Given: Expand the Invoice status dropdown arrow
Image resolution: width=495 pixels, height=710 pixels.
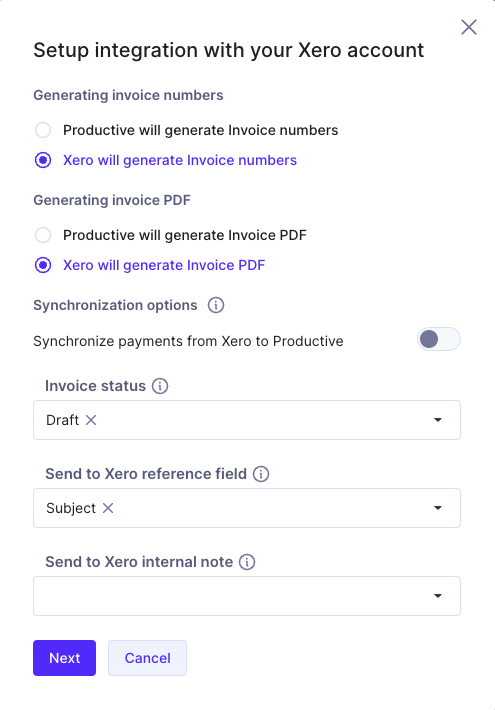Looking at the screenshot, I should pyautogui.click(x=437, y=420).
